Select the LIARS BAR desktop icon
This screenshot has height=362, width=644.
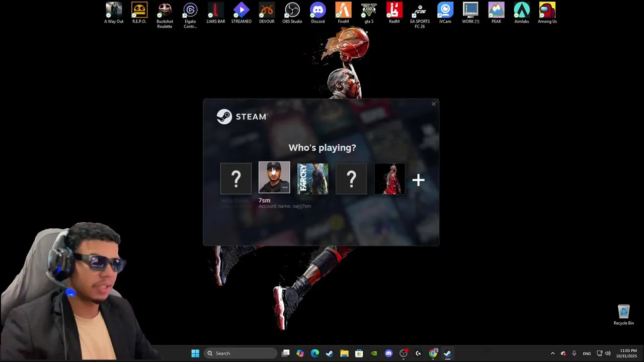[x=216, y=14]
